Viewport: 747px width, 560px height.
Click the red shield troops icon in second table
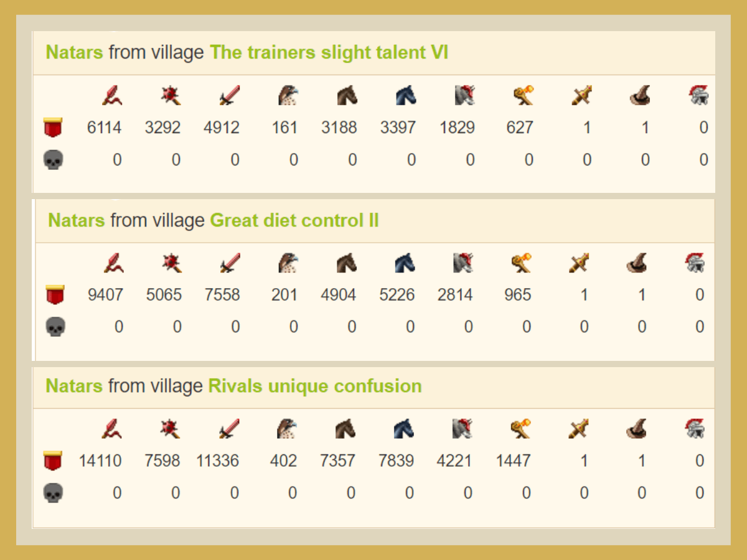point(55,294)
